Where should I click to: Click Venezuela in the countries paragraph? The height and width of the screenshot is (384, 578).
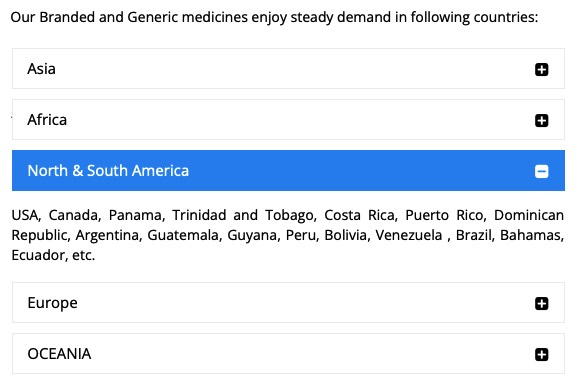(x=408, y=235)
